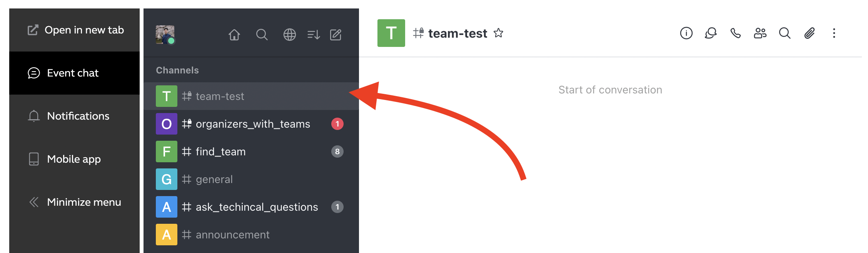Select the Event chat menu item
Screen dimensions: 868x253
coord(73,73)
